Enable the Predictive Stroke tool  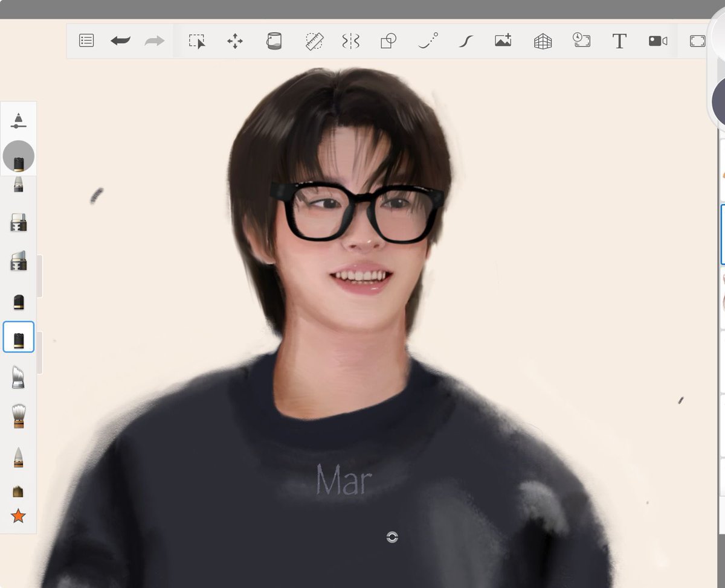coord(428,40)
